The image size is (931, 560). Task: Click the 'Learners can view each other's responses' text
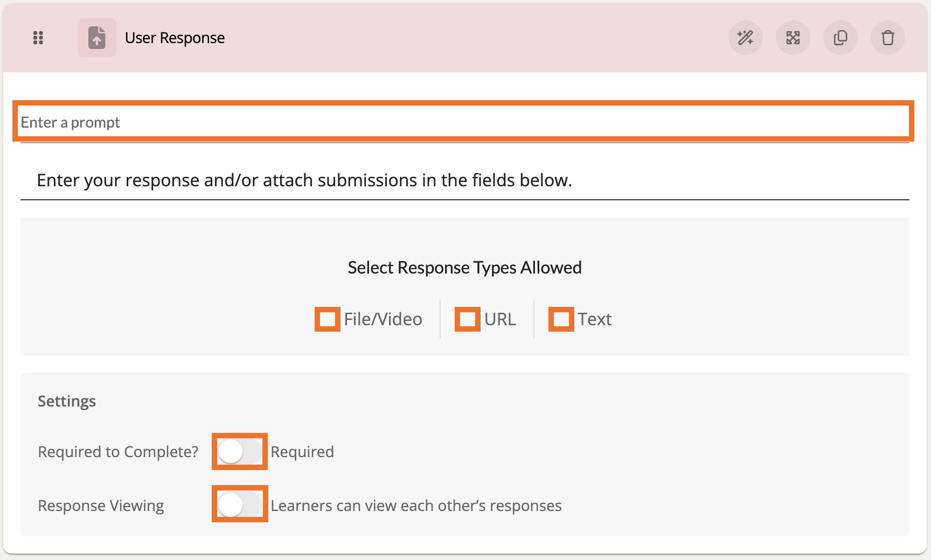pyautogui.click(x=416, y=506)
